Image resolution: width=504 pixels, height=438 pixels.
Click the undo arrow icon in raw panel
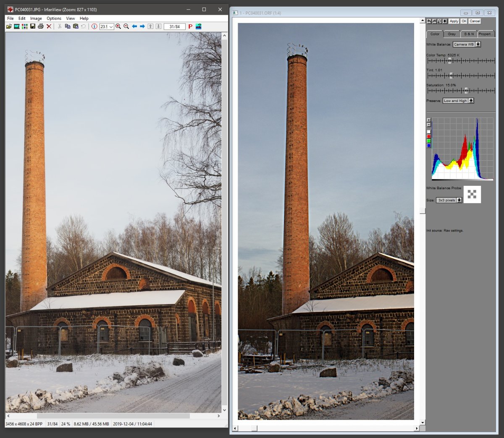(x=429, y=21)
